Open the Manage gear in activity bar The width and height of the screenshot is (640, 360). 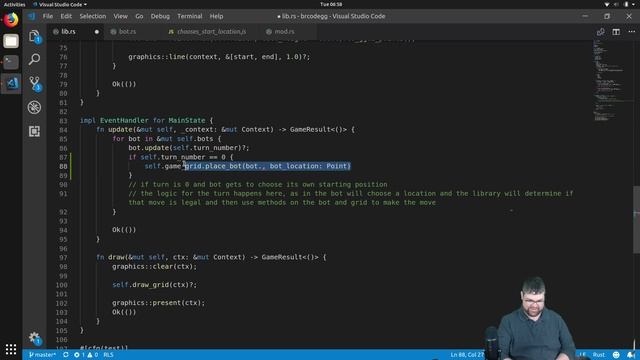click(34, 338)
